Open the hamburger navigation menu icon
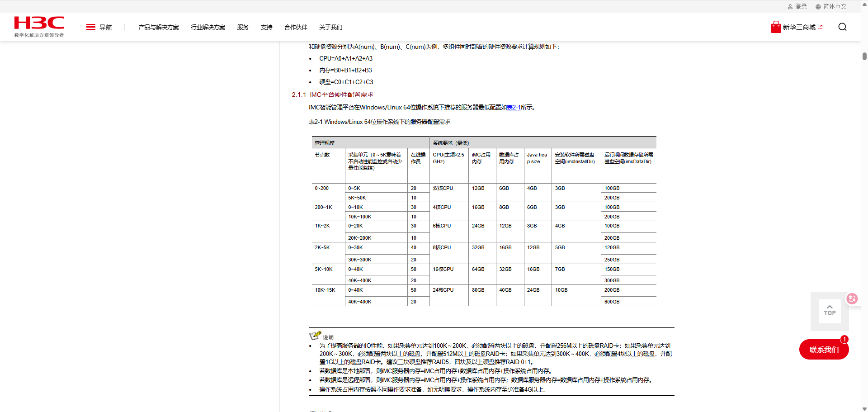The image size is (868, 412). tap(91, 27)
